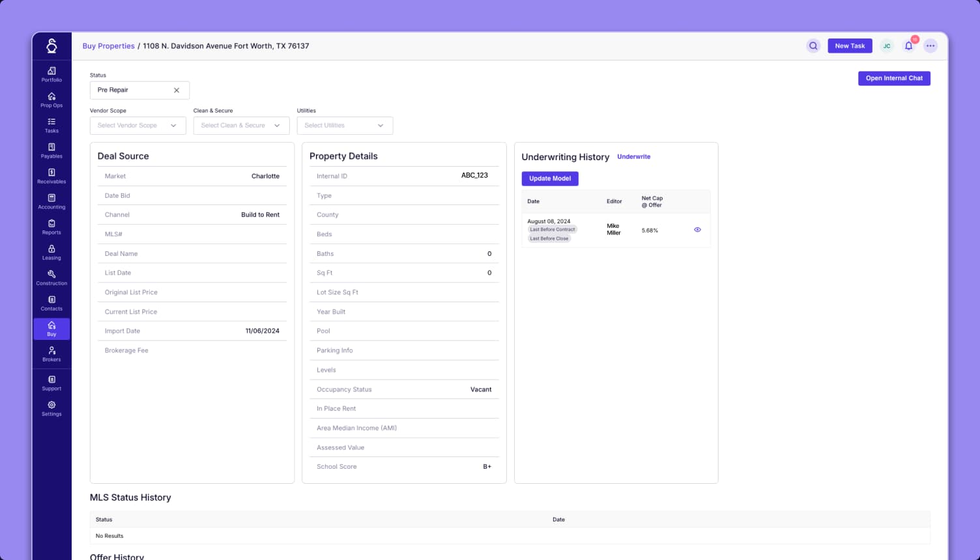
Task: Open notifications via the bell icon
Action: point(908,46)
